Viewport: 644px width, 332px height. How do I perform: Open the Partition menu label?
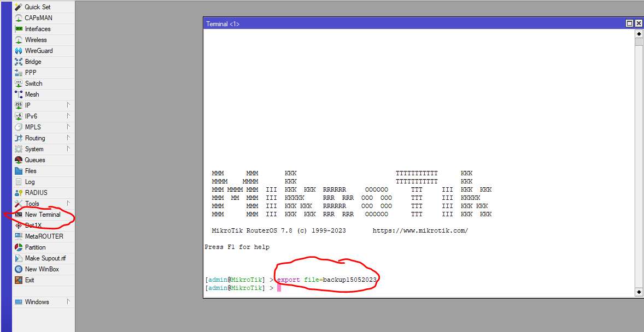coord(36,247)
